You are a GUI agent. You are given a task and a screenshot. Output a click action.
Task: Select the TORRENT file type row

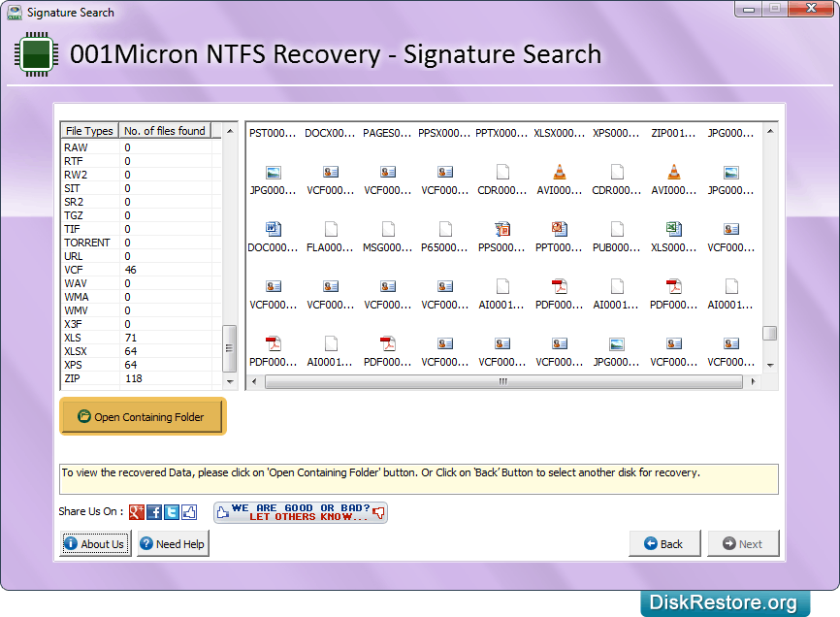[x=141, y=243]
